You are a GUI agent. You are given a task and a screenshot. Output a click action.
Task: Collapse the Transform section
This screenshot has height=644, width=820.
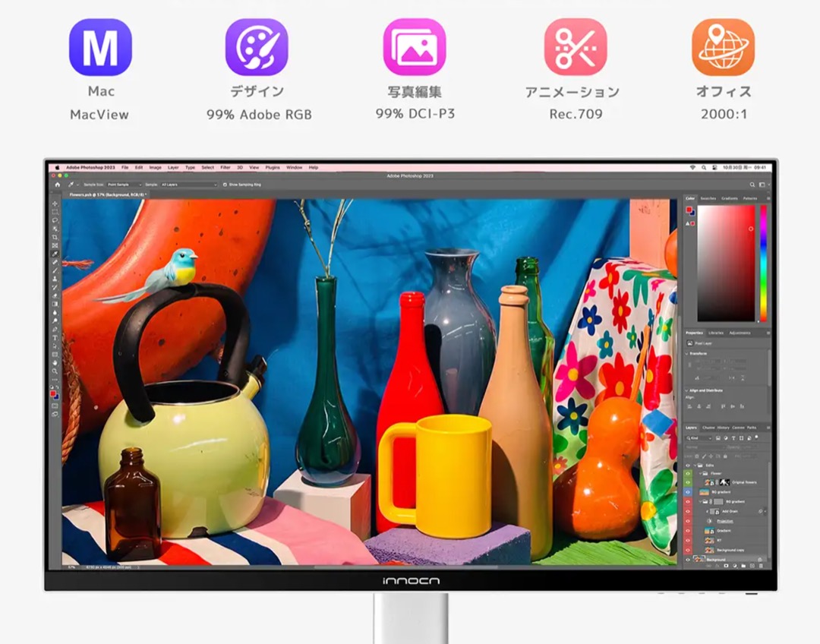coord(686,354)
